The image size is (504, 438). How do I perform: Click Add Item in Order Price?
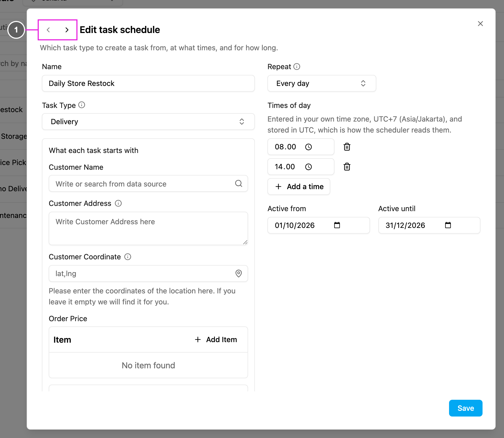pos(216,340)
